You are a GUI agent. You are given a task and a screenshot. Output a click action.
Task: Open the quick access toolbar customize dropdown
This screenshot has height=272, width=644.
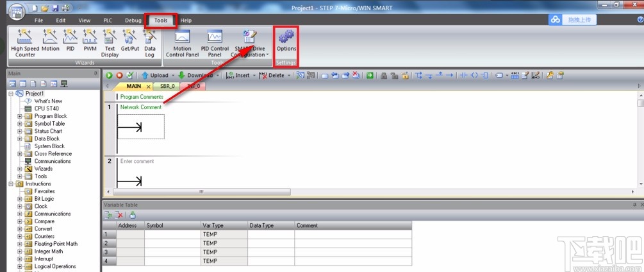(78, 8)
